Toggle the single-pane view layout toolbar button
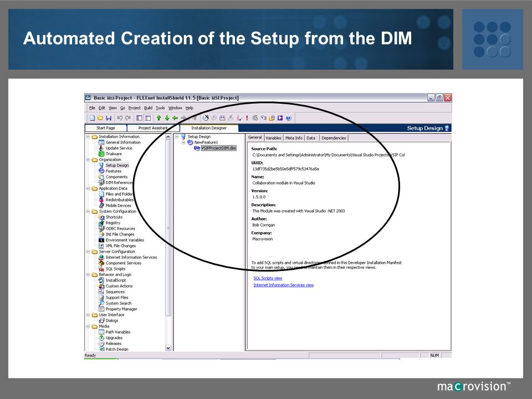The image size is (532, 399). pos(140,118)
